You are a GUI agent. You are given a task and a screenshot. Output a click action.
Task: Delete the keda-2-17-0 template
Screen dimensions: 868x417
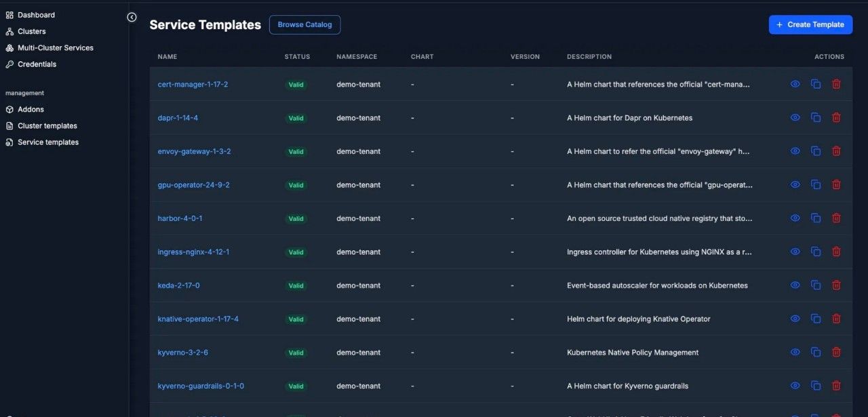click(x=836, y=285)
